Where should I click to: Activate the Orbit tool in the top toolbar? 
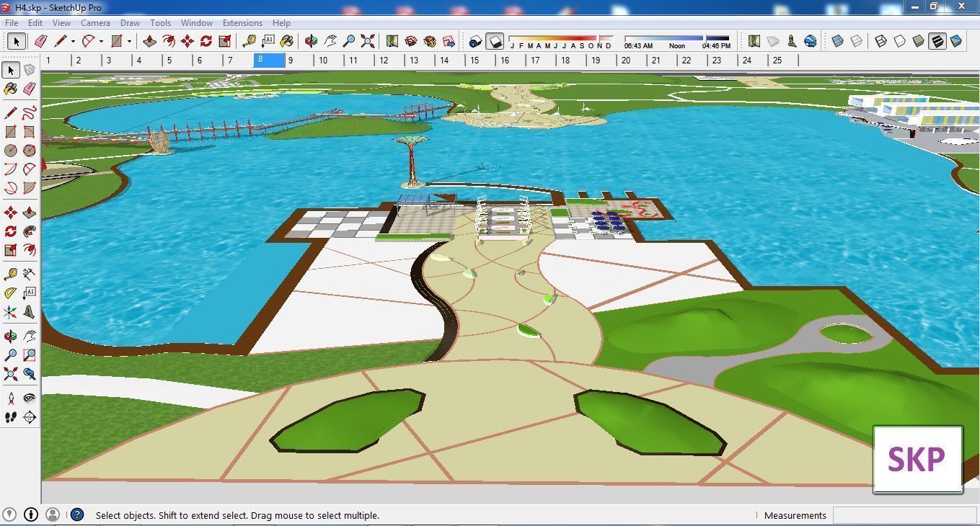pos(312,41)
